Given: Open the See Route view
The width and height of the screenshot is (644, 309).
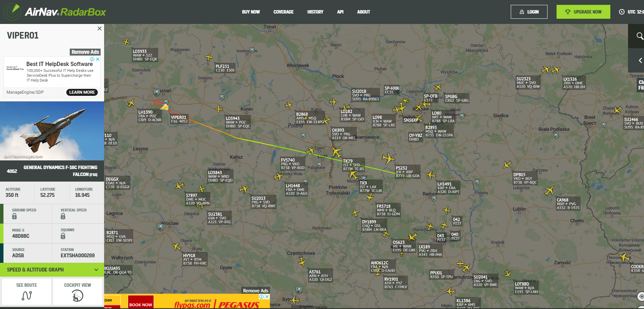Looking at the screenshot, I should coord(26,292).
